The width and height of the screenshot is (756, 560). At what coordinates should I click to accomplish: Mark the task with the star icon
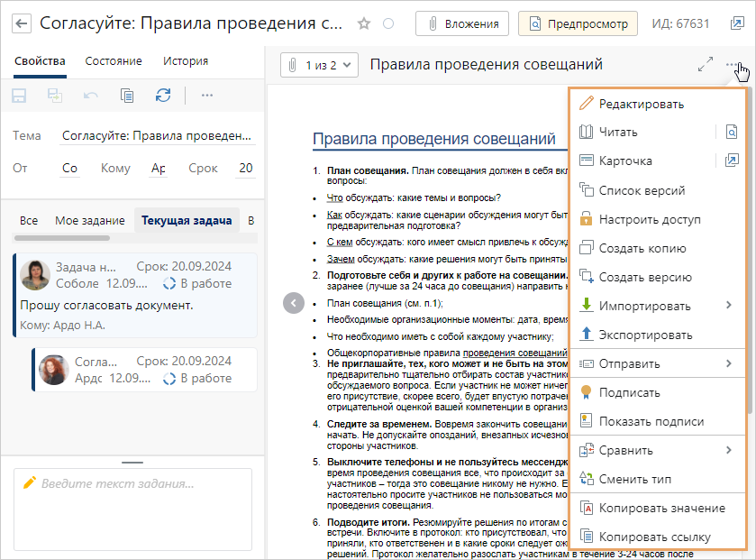tap(364, 23)
